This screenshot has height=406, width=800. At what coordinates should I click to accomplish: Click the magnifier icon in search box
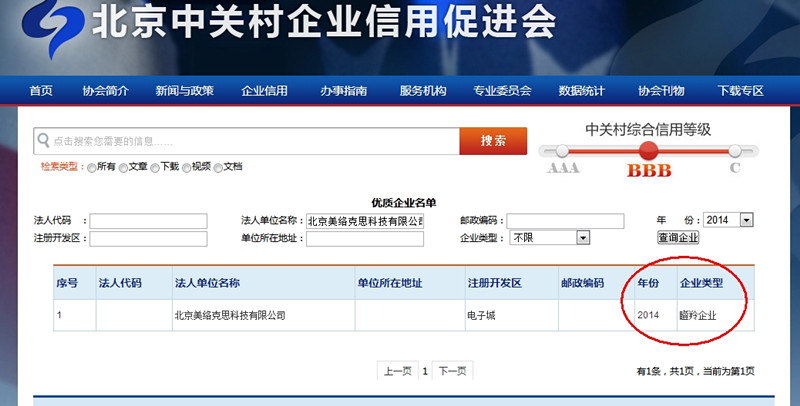click(x=44, y=141)
